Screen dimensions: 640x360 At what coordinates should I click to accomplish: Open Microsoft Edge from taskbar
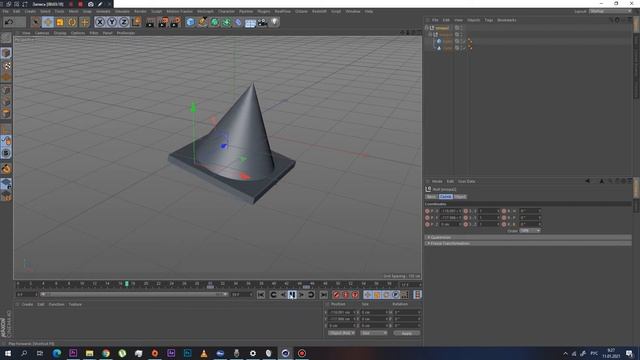[x=56, y=353]
